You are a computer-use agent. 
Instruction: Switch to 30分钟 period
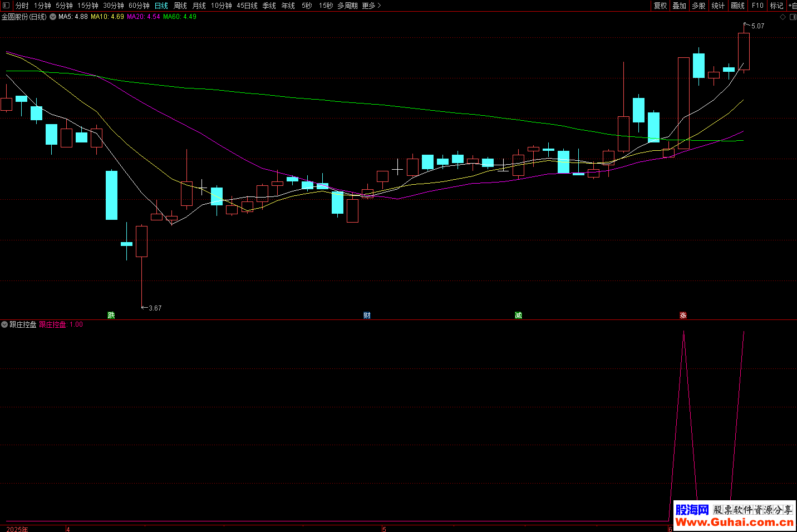coord(114,6)
